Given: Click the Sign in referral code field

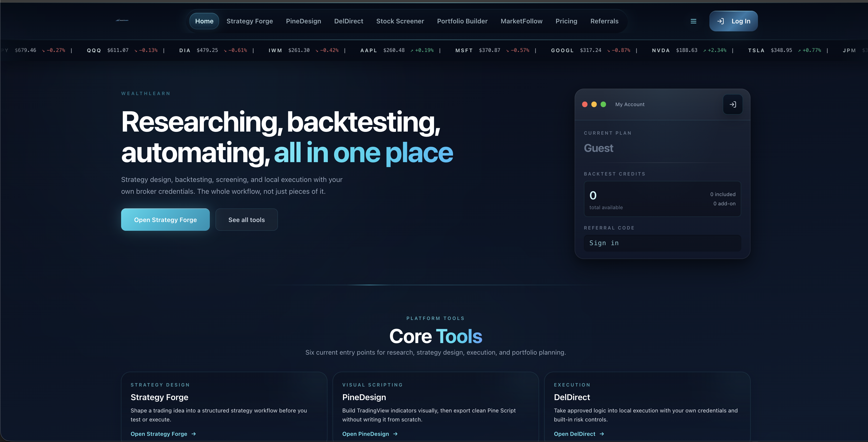Looking at the screenshot, I should tap(662, 243).
